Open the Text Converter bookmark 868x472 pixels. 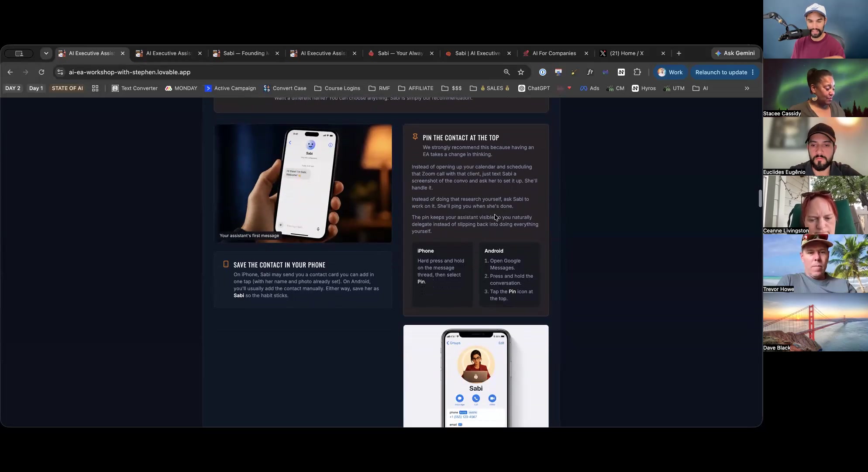click(x=135, y=88)
